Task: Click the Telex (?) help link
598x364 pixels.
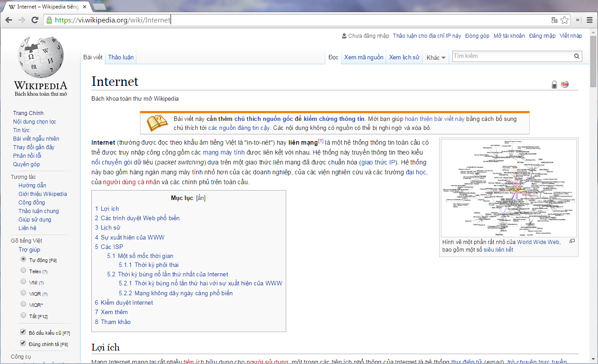Action: tap(45, 272)
